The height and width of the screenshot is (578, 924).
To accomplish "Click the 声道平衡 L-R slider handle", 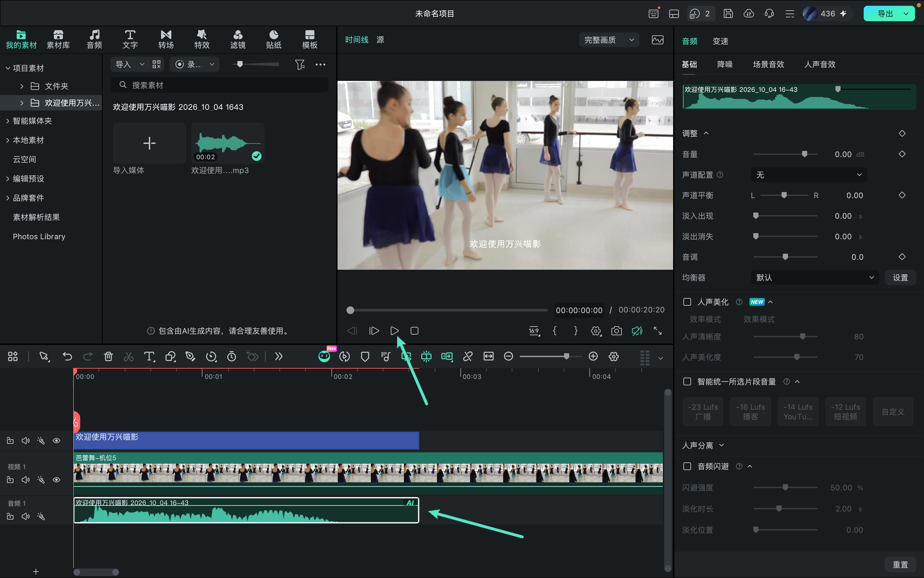I will coord(784,195).
